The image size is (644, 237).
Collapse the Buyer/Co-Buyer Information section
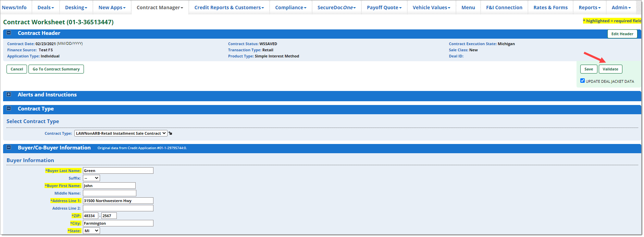[x=9, y=147]
